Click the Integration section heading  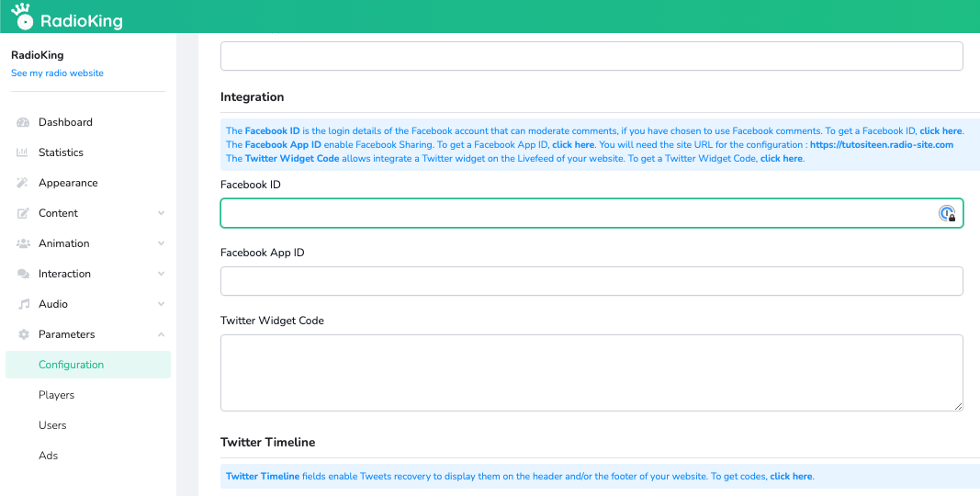click(x=252, y=96)
